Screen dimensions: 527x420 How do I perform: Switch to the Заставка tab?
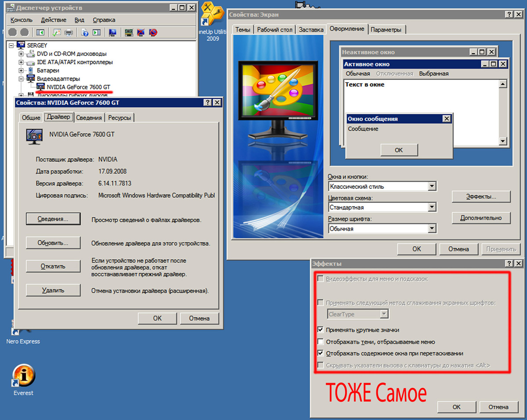311,30
